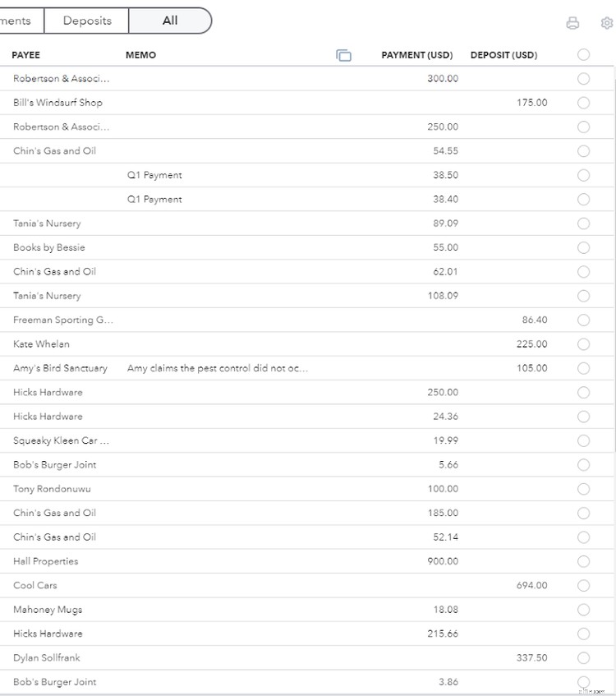
Task: Select the circle for Robertson & Associates 300.00 row
Action: [x=583, y=79]
